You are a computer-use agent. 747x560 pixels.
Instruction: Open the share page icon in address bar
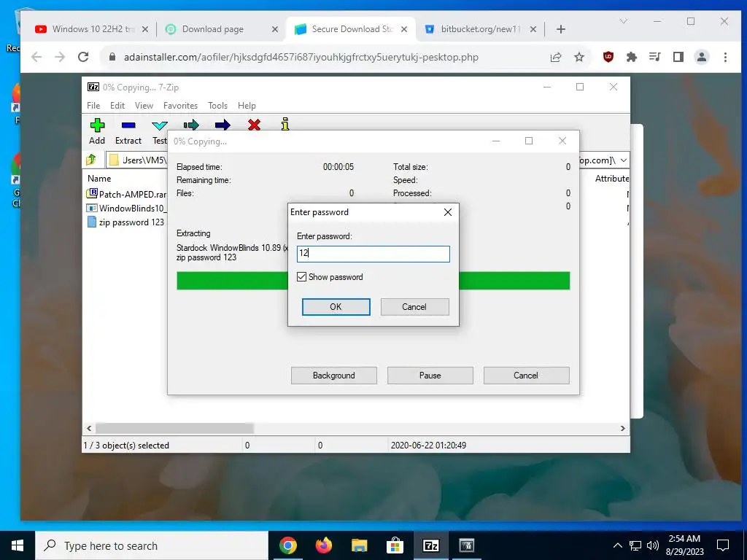click(x=555, y=57)
